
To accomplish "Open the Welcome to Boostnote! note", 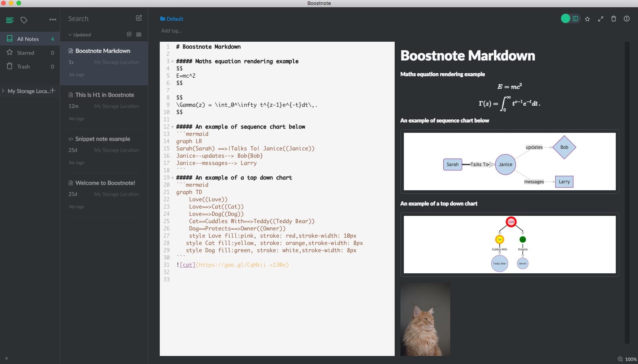I will pos(104,195).
